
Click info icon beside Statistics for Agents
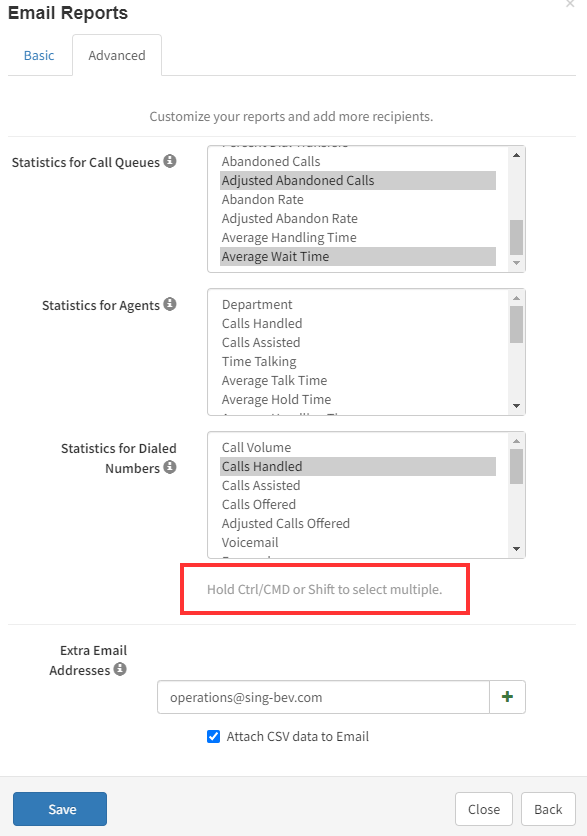pos(170,304)
